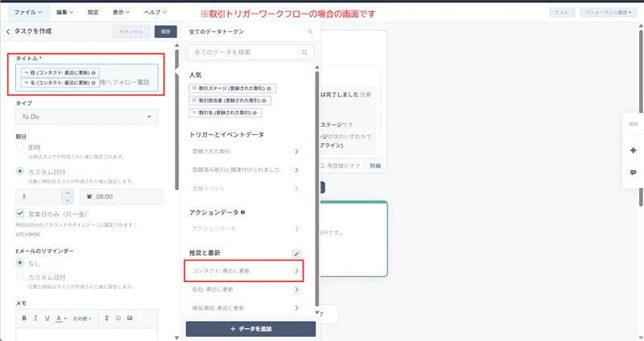Click the search magnifier icon
644x341 pixels.
click(x=304, y=52)
